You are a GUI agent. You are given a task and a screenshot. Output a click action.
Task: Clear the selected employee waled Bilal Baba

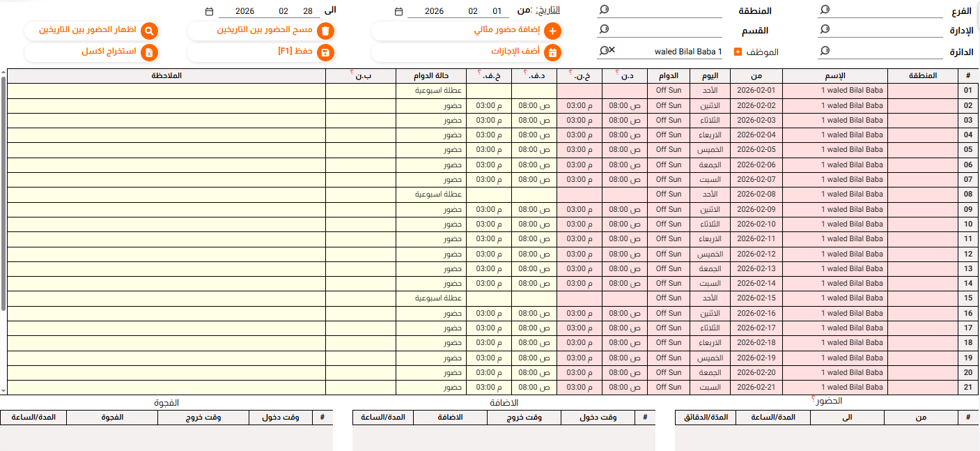(612, 51)
